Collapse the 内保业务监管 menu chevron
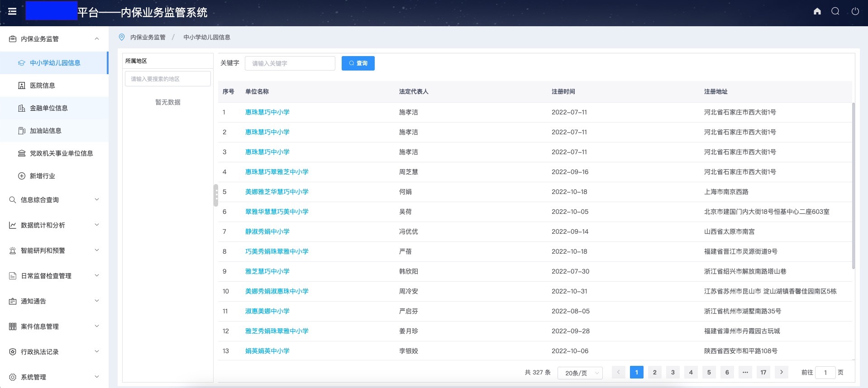This screenshot has height=388, width=868. pyautogui.click(x=97, y=39)
